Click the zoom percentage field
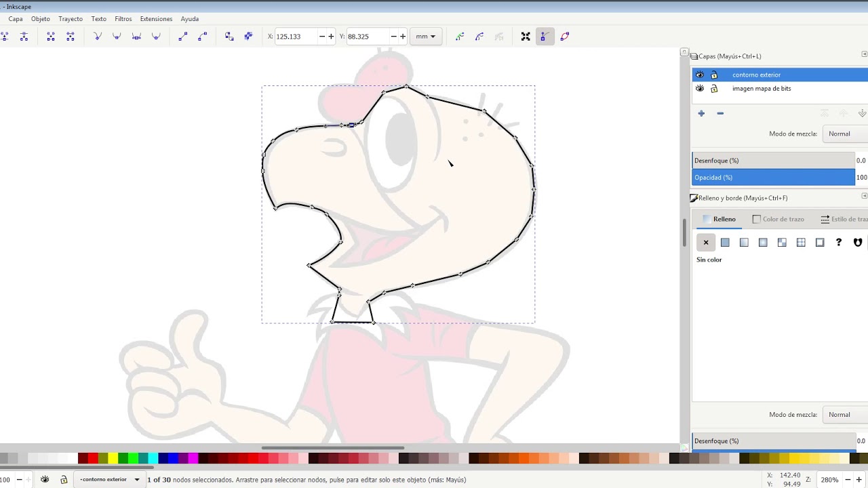 [x=830, y=479]
